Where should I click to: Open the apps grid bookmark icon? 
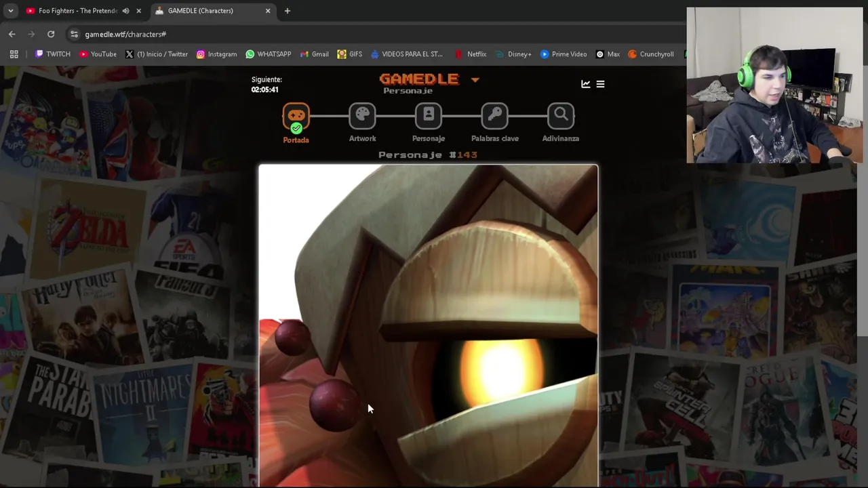point(14,54)
